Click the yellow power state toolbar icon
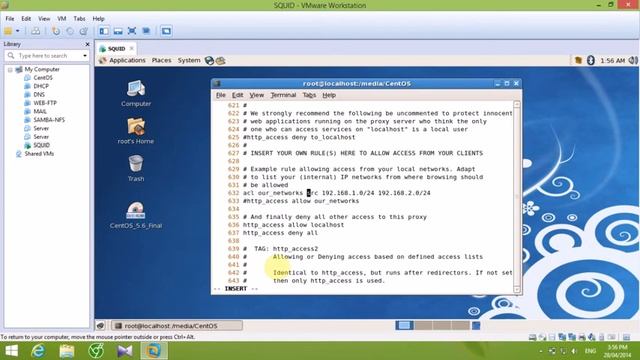The width and height of the screenshot is (640, 360). point(8,31)
